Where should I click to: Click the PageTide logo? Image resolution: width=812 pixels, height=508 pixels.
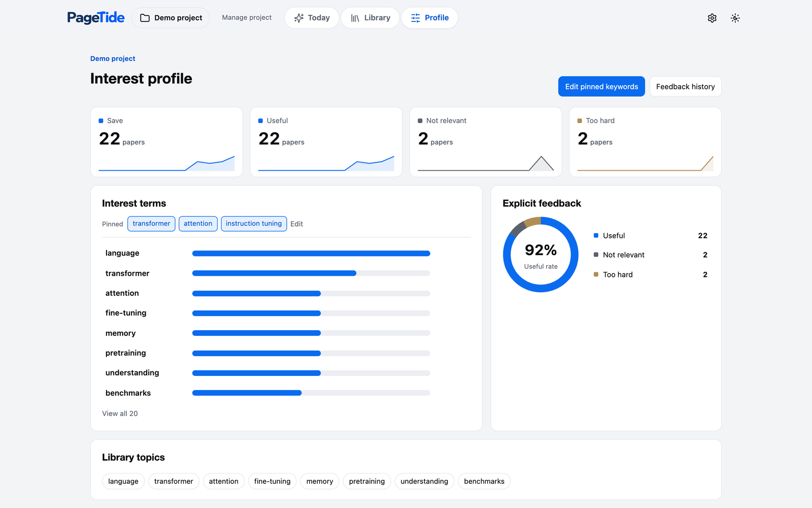pyautogui.click(x=96, y=18)
